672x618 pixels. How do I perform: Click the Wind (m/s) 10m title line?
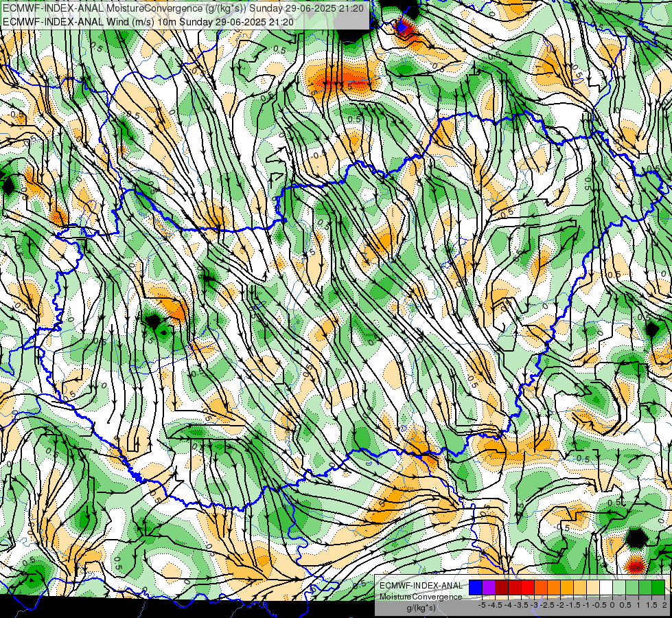point(148,22)
